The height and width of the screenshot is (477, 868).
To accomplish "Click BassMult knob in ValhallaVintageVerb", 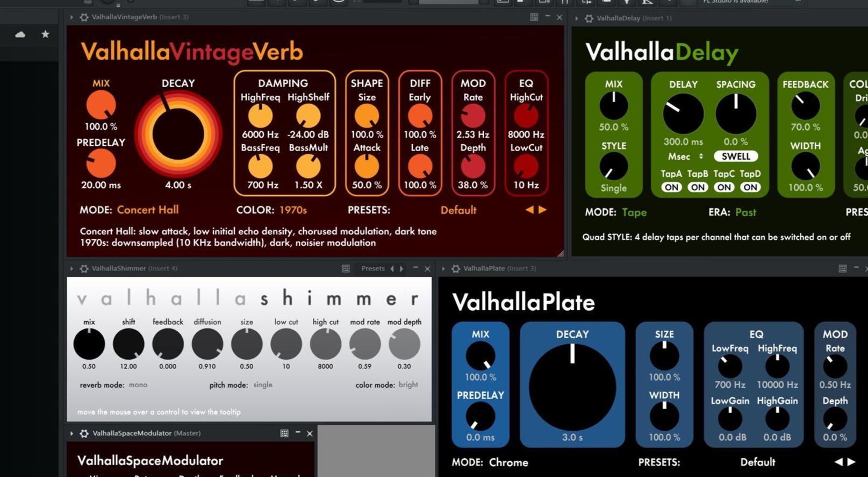I will [x=308, y=167].
